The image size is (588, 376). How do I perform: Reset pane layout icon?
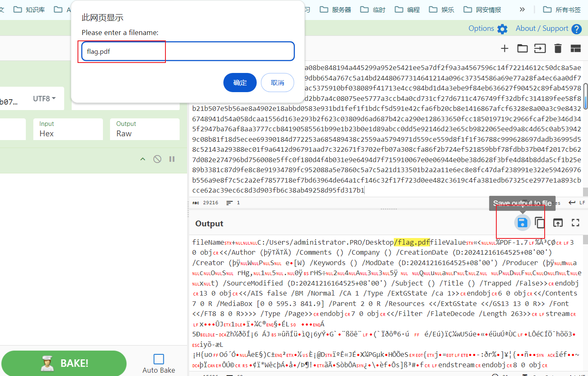(x=575, y=48)
